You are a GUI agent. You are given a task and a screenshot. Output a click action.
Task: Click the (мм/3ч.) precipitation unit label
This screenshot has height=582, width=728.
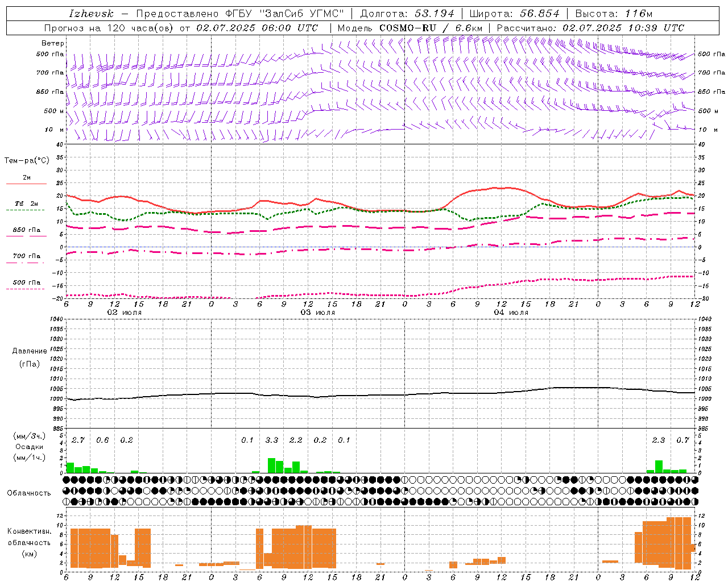(30, 436)
